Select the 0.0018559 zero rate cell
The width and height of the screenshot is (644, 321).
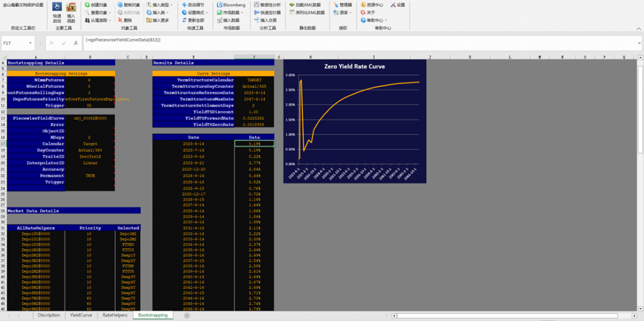254,124
